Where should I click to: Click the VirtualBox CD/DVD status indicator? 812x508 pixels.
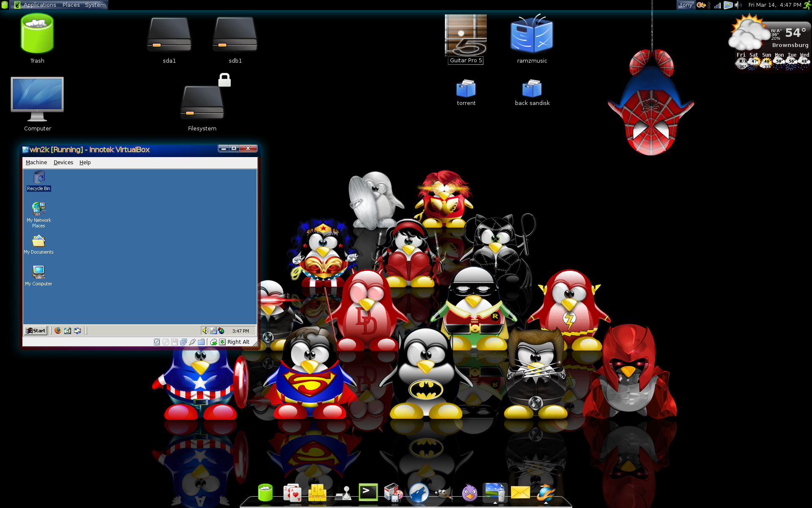coord(166,342)
